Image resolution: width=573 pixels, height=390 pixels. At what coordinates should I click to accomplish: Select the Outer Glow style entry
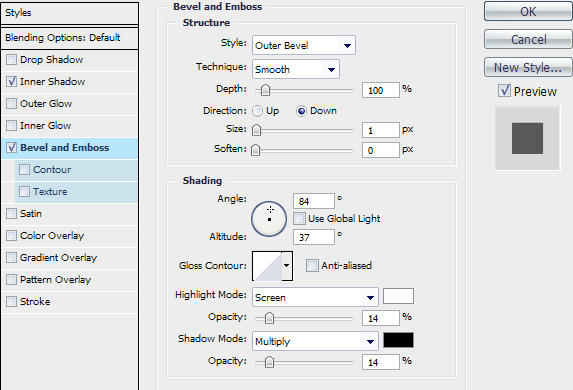tap(46, 103)
